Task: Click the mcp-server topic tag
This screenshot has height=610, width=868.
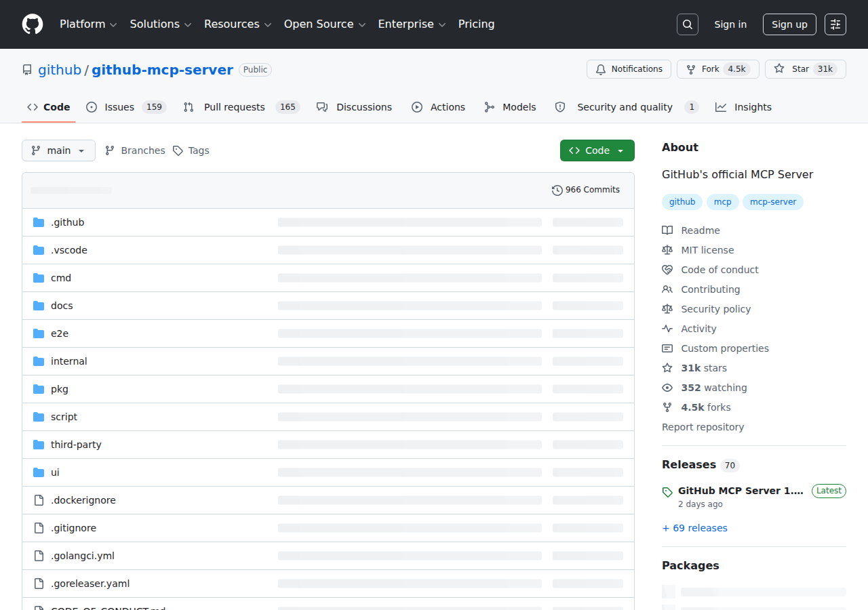Action: pyautogui.click(x=773, y=202)
